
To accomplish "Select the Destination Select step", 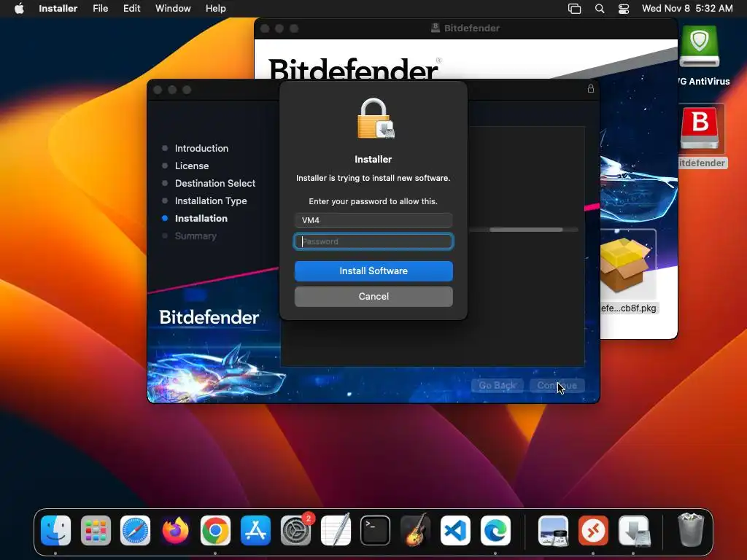I will 215,183.
